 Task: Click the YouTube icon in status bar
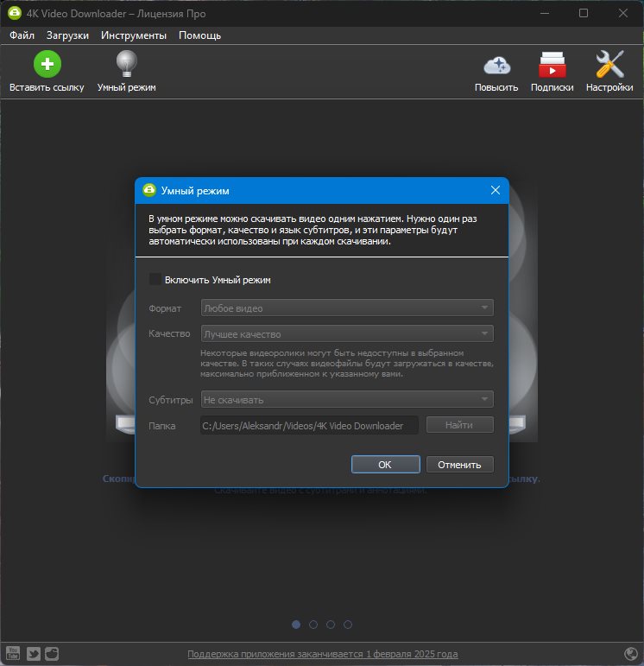[x=13, y=653]
